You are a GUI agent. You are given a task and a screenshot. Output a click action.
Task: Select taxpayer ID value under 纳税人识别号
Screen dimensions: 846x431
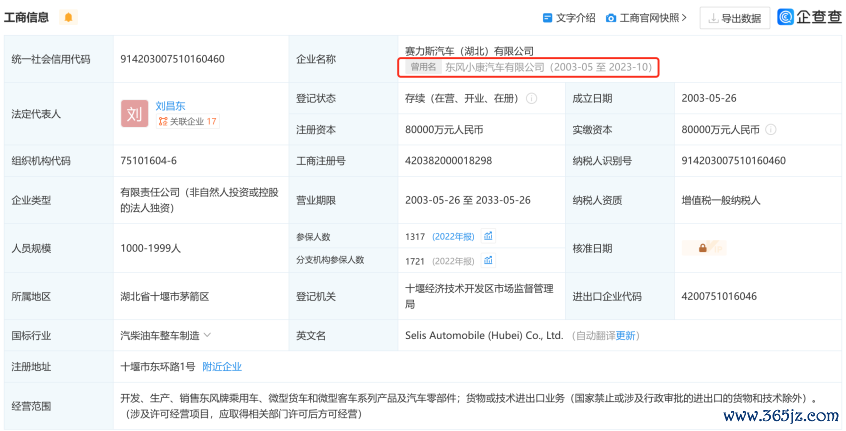tap(734, 161)
